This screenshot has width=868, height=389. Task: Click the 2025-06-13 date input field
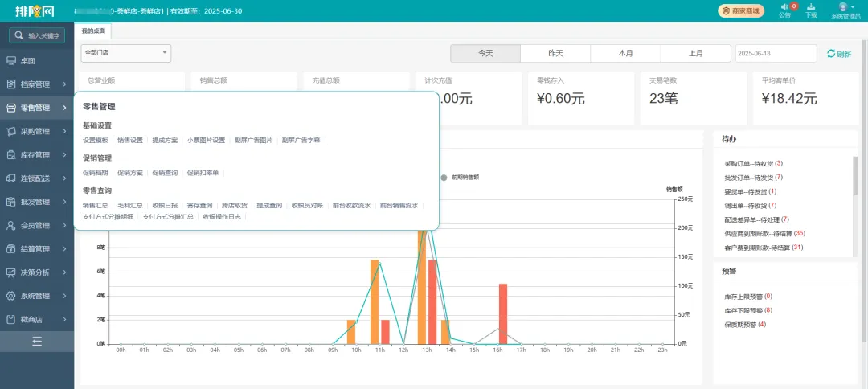[x=775, y=53]
